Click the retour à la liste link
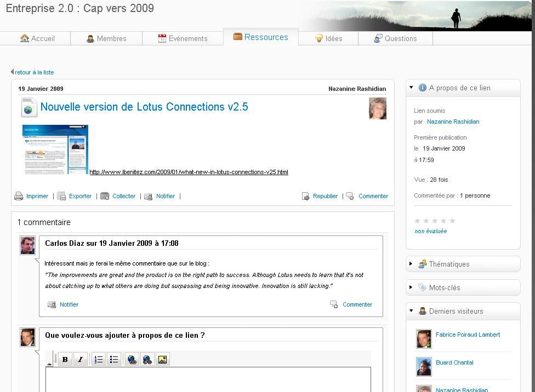This screenshot has width=535, height=392. tap(34, 72)
